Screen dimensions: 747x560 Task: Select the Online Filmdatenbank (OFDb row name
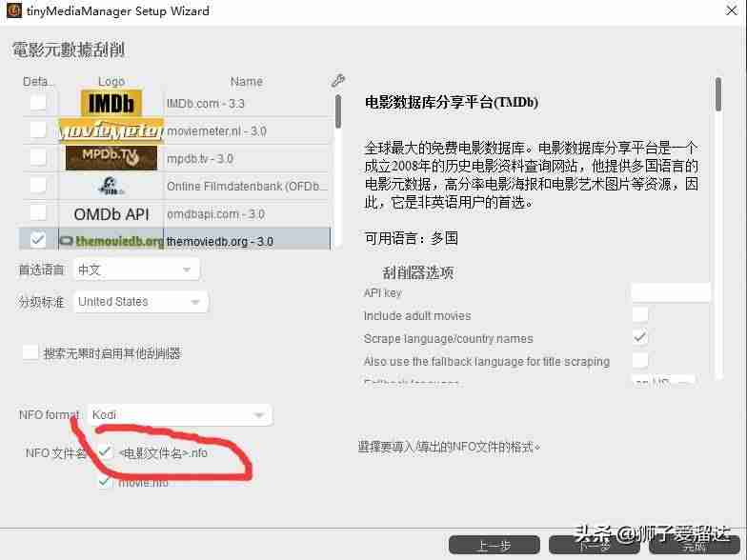pyautogui.click(x=247, y=187)
